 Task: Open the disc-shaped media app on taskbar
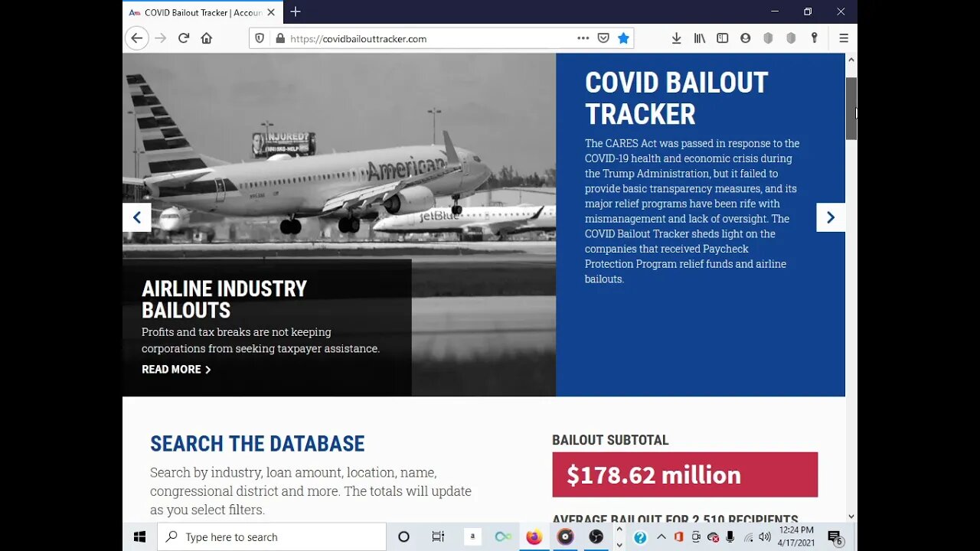pos(565,537)
